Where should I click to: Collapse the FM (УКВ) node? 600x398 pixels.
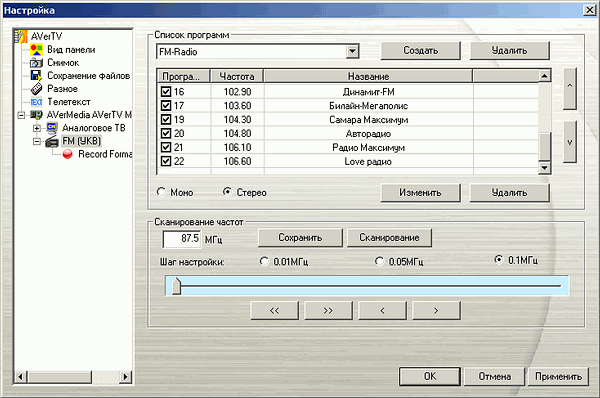click(x=37, y=142)
